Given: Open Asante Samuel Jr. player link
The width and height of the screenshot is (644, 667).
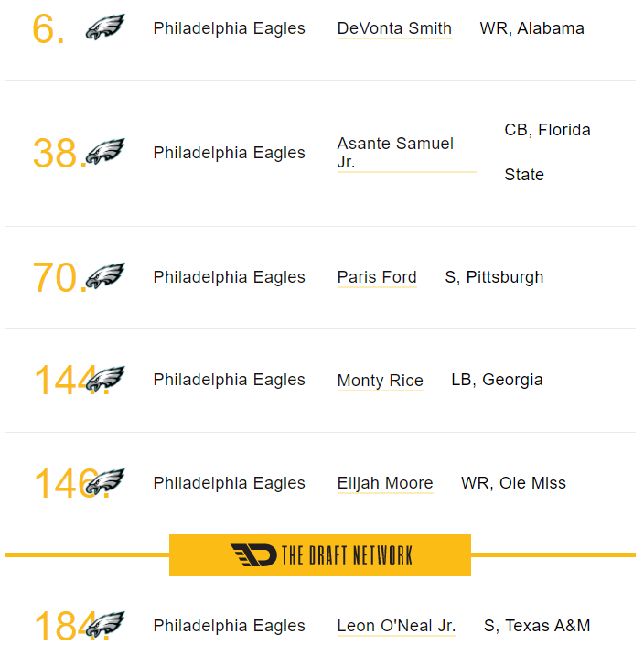Looking at the screenshot, I should pyautogui.click(x=406, y=153).
